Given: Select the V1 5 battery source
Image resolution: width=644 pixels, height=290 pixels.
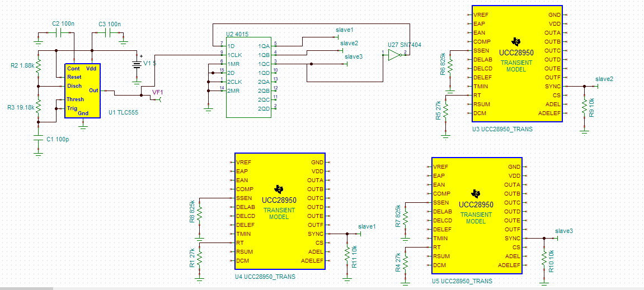Looking at the screenshot, I should (x=137, y=65).
